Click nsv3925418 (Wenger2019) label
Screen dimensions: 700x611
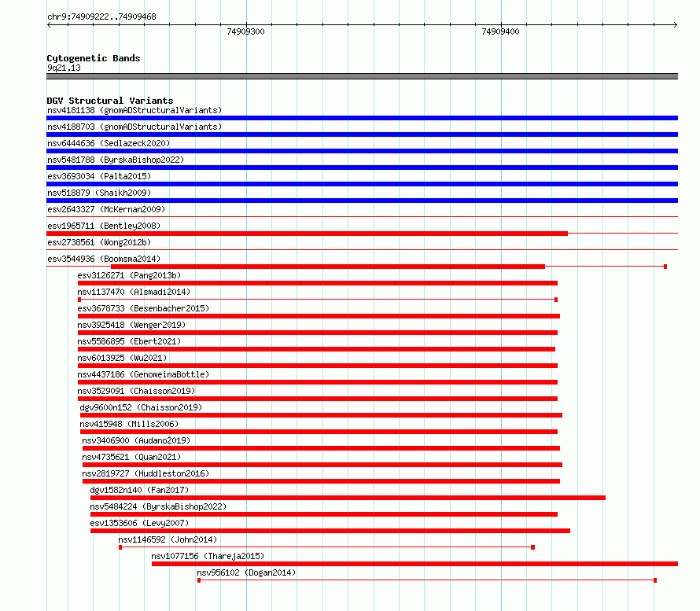point(131,325)
